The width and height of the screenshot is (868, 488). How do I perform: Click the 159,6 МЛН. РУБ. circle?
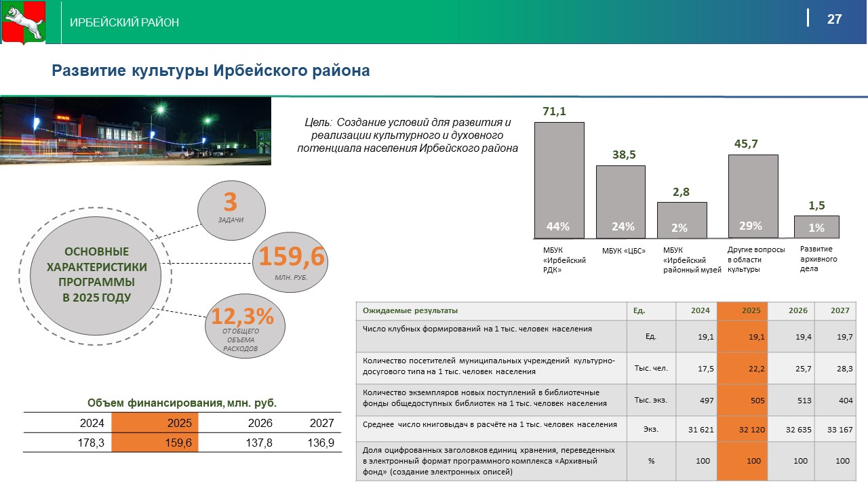(x=291, y=262)
